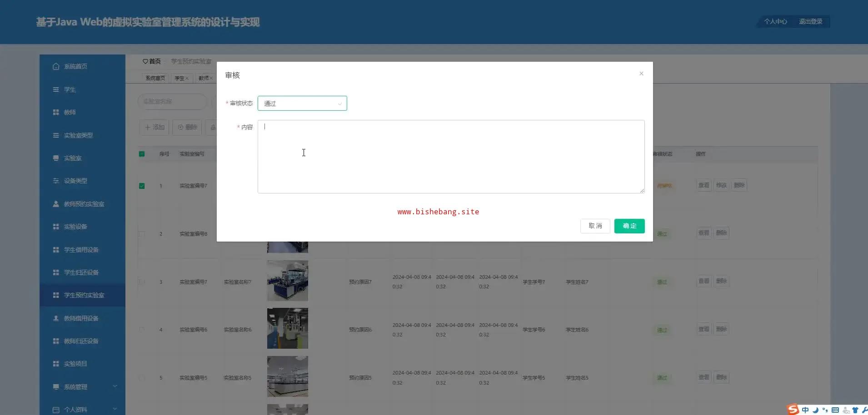Click the grid icon beside 实验设备

point(56,227)
